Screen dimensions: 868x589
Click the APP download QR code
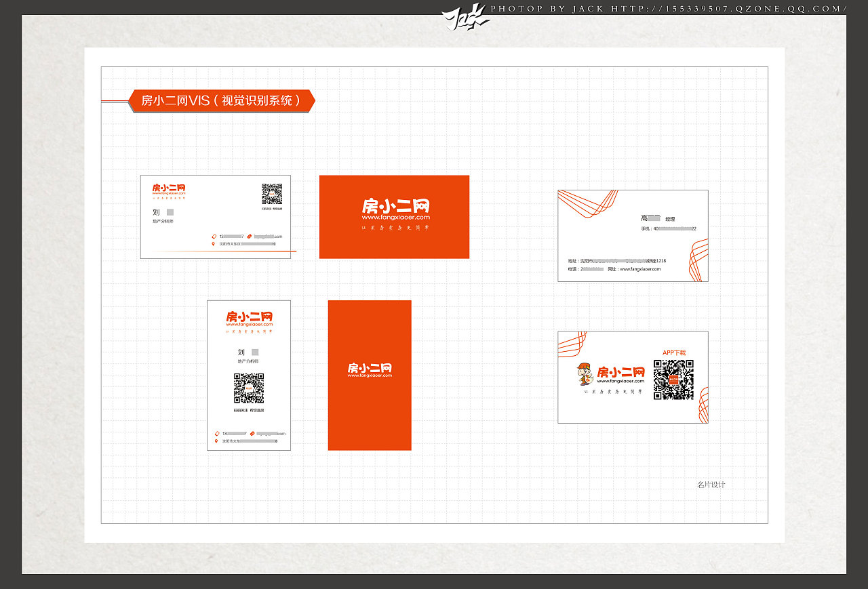[x=673, y=380]
